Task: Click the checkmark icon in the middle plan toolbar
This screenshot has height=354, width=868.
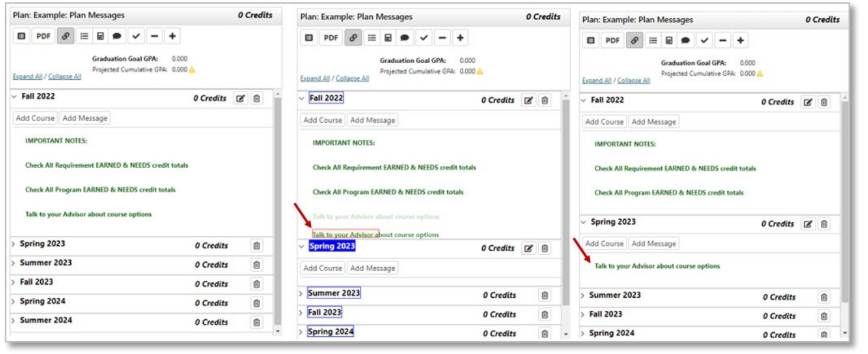Action: pyautogui.click(x=424, y=38)
